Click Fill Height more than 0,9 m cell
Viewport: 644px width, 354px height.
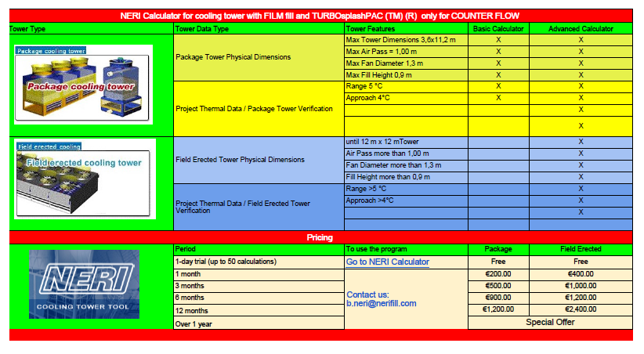click(x=406, y=178)
